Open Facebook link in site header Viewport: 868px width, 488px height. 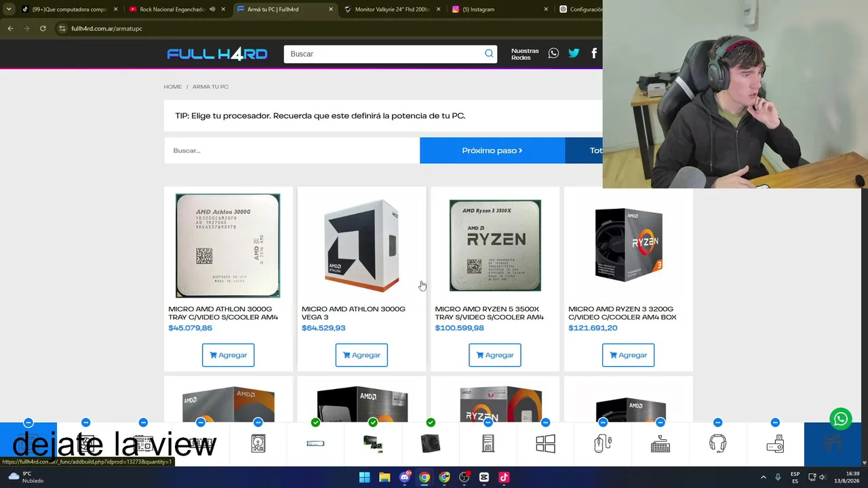594,54
